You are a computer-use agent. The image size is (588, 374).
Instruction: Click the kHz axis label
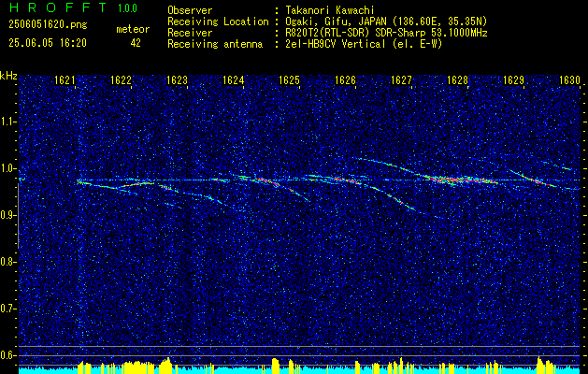(8, 76)
